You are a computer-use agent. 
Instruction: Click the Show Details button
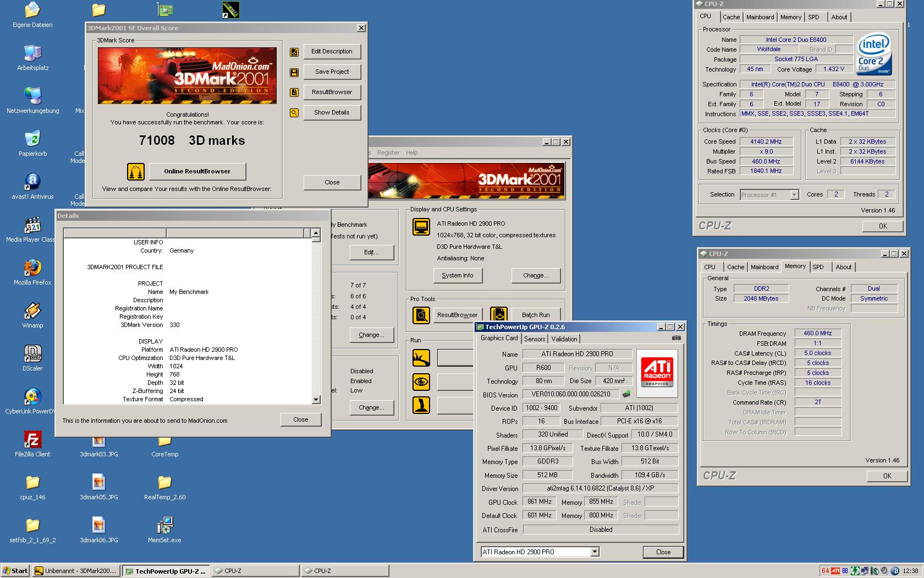pos(332,113)
